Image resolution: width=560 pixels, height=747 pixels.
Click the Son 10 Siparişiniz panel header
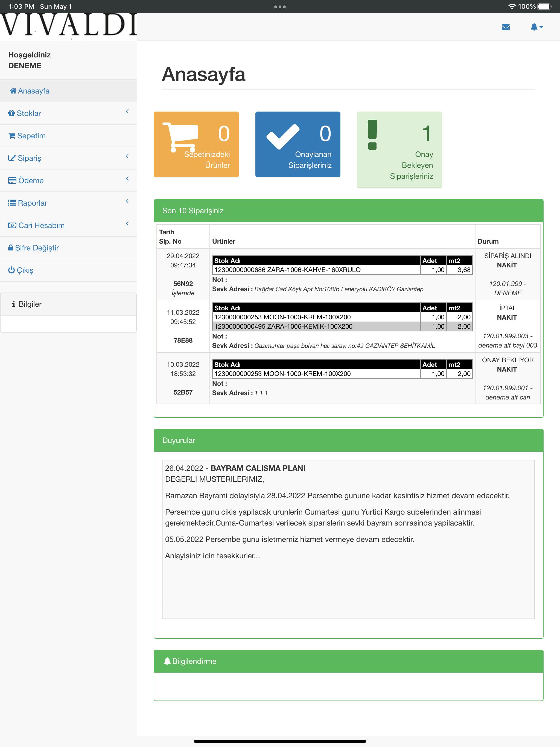[x=348, y=211]
